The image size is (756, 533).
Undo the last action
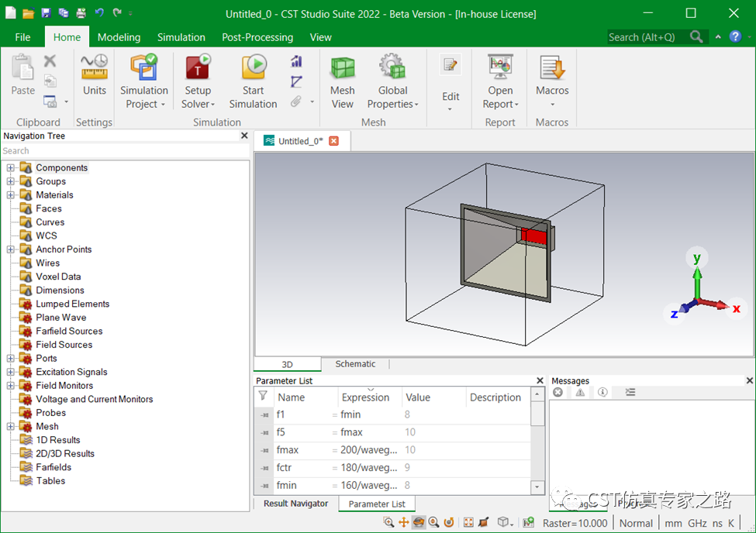point(99,13)
